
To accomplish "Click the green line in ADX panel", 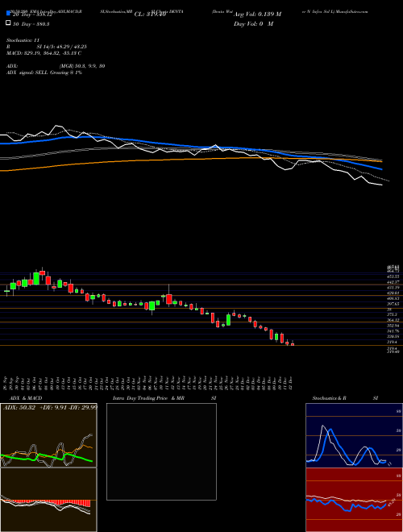I will [47, 457].
